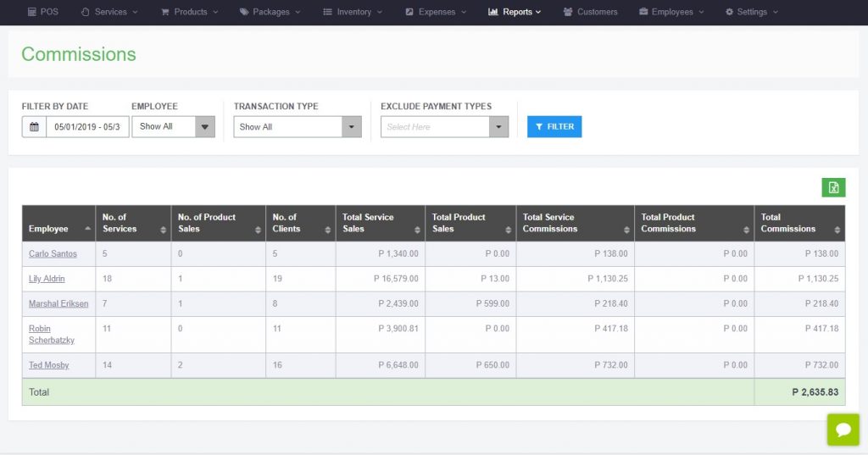This screenshot has height=455, width=868.
Task: Export commissions table to Excel
Action: coord(833,187)
